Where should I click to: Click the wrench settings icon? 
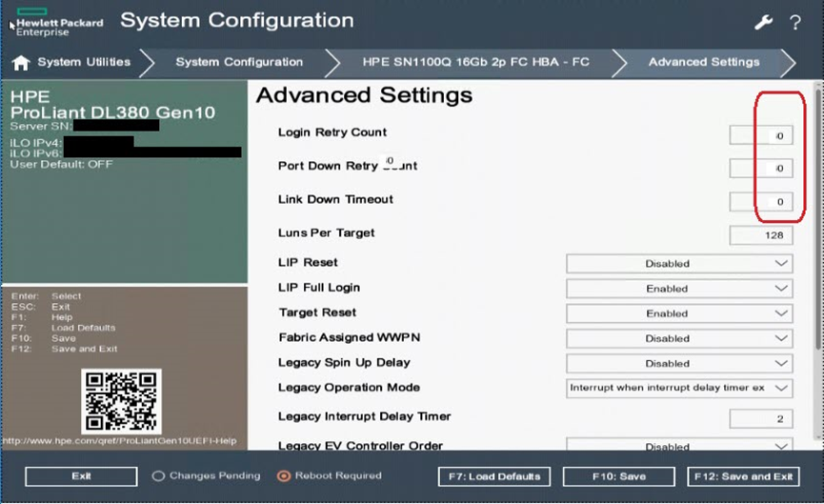pos(763,22)
